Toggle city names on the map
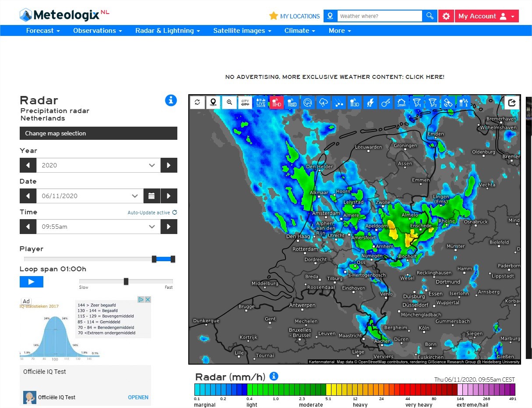This screenshot has height=408, width=532. tap(245, 102)
